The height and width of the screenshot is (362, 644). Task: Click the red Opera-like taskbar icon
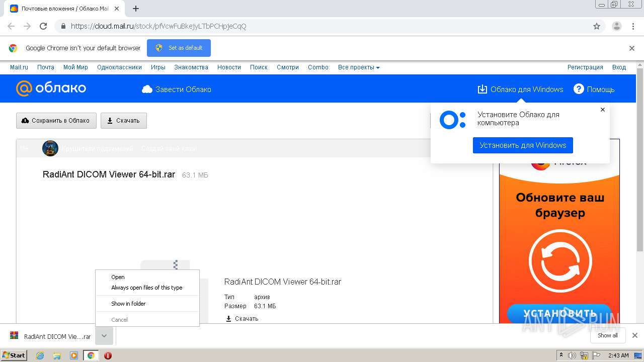pos(108,355)
